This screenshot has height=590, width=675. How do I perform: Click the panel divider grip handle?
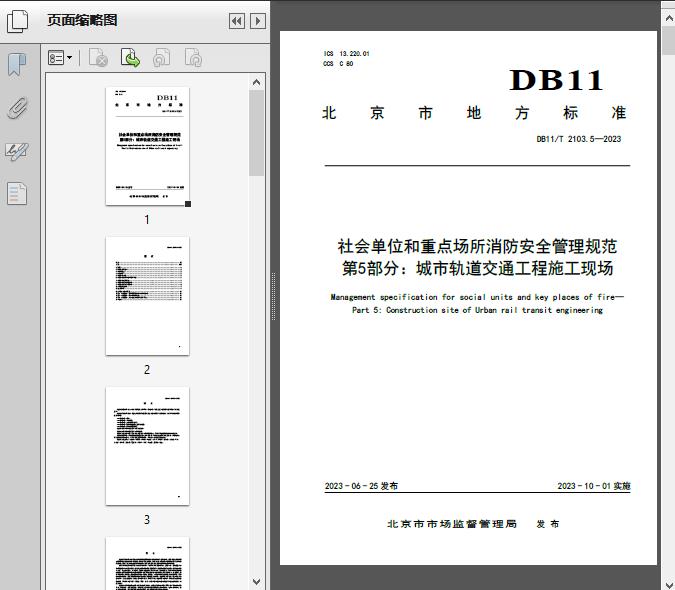273,297
